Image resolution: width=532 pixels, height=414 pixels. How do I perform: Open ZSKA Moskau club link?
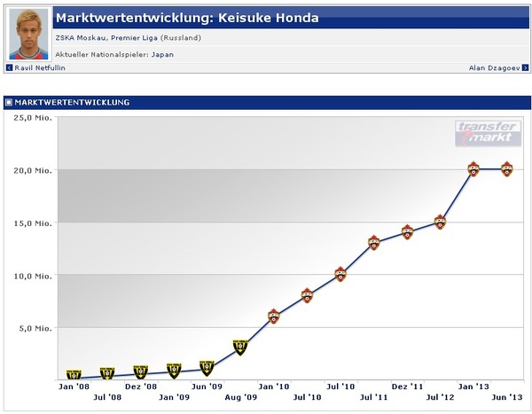tap(82, 37)
